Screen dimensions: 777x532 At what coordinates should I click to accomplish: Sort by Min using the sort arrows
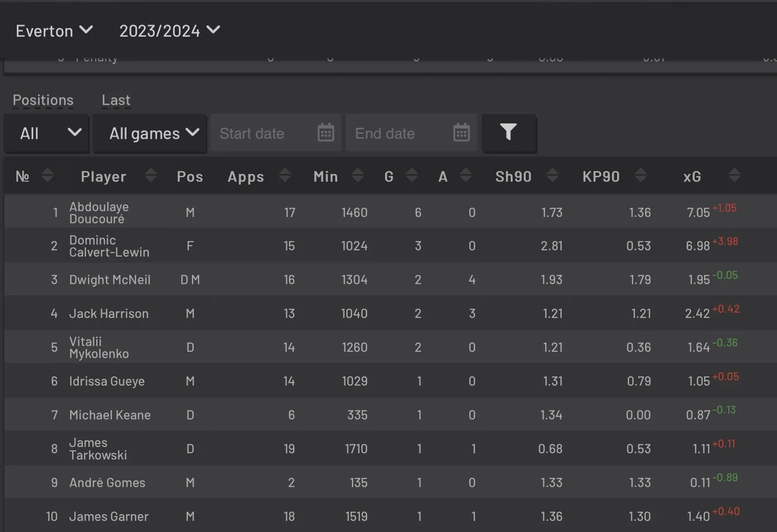pyautogui.click(x=358, y=175)
